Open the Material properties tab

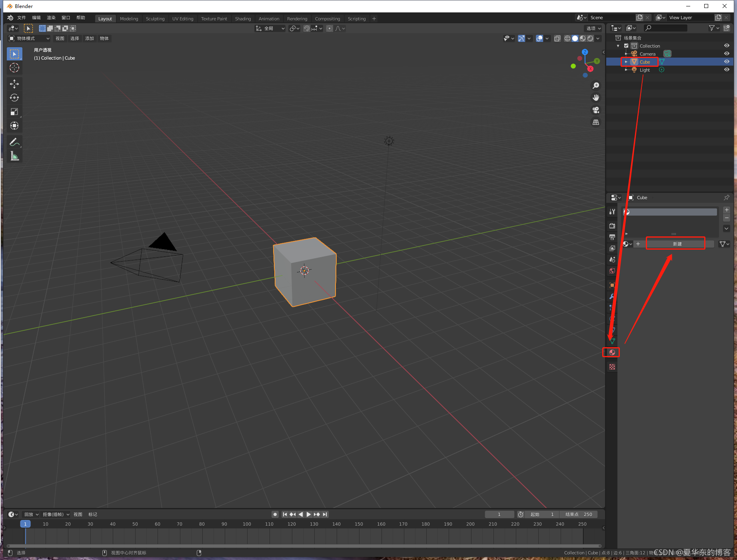point(612,352)
